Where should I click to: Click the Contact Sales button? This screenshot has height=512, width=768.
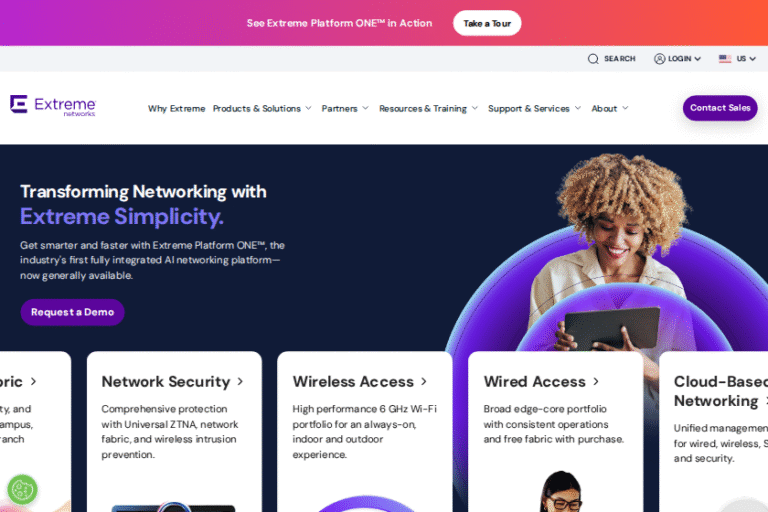pyautogui.click(x=720, y=108)
